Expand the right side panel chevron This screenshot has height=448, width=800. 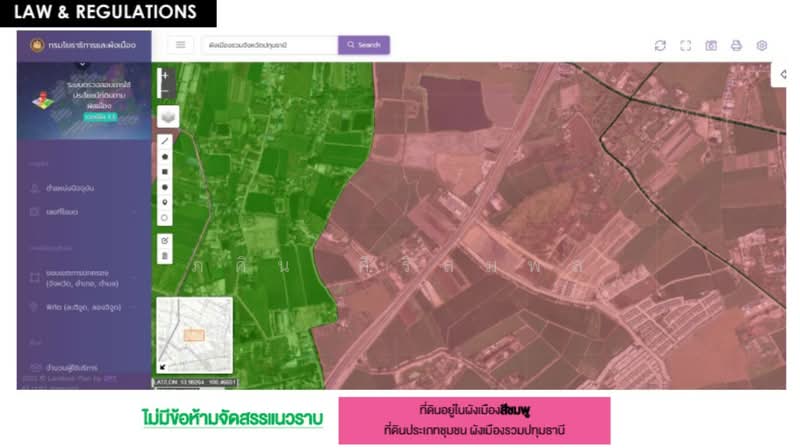click(784, 74)
